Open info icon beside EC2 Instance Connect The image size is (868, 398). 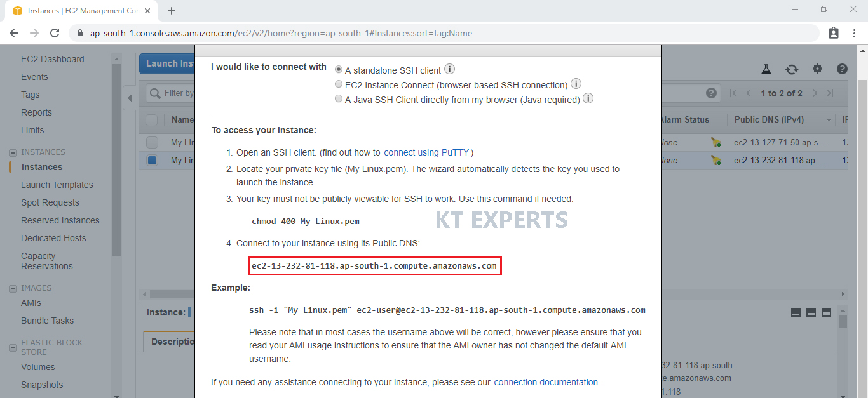(576, 84)
